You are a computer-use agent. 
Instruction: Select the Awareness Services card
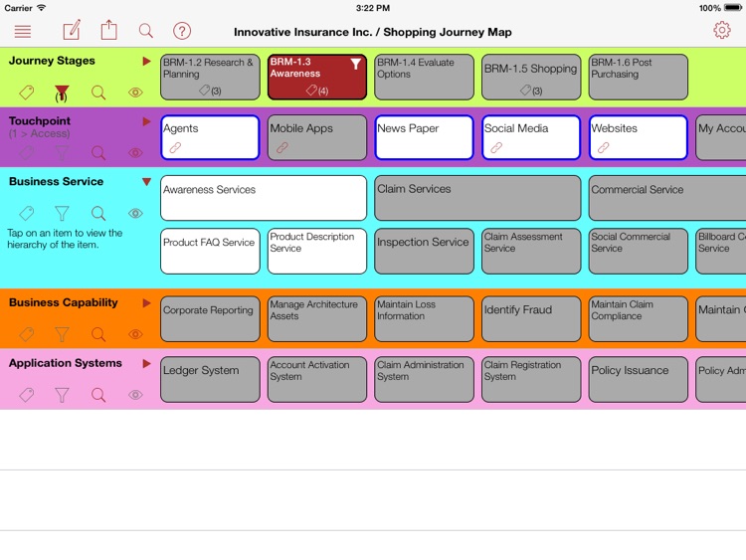[264, 198]
